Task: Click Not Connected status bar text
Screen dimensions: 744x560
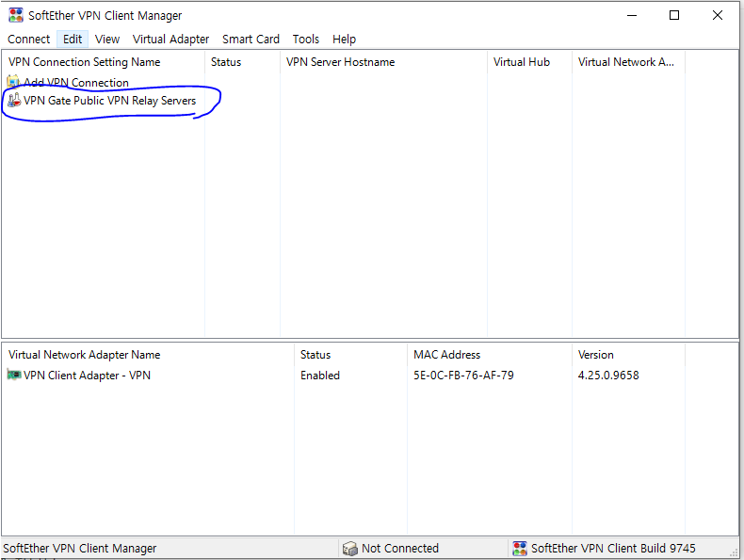Action: pos(400,549)
